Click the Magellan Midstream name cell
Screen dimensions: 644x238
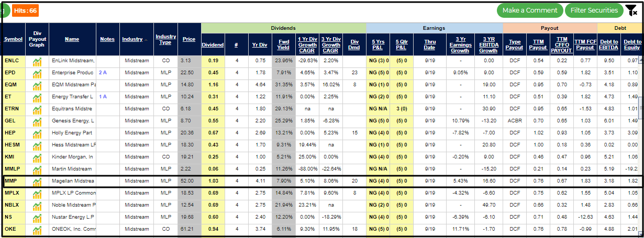pyautogui.click(x=72, y=182)
